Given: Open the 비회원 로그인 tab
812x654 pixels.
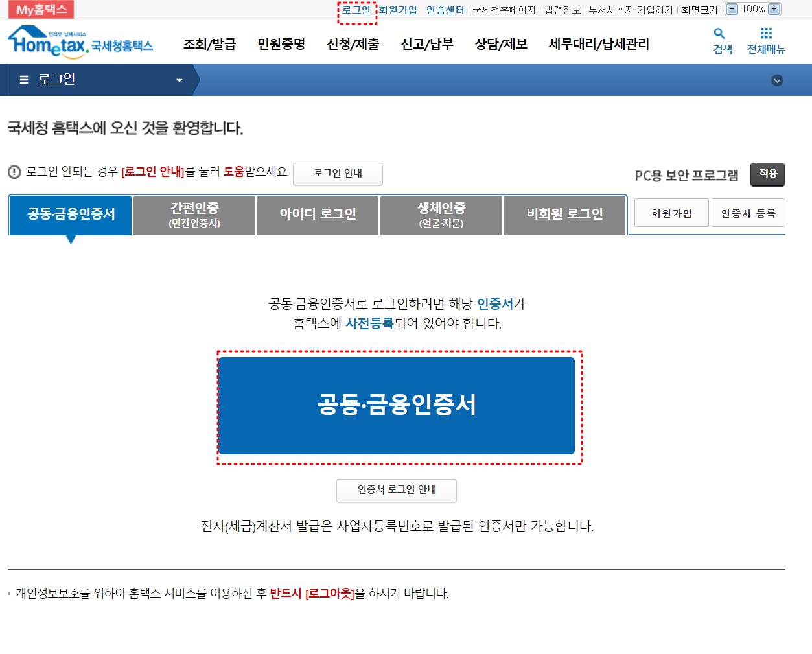Looking at the screenshot, I should coord(564,215).
